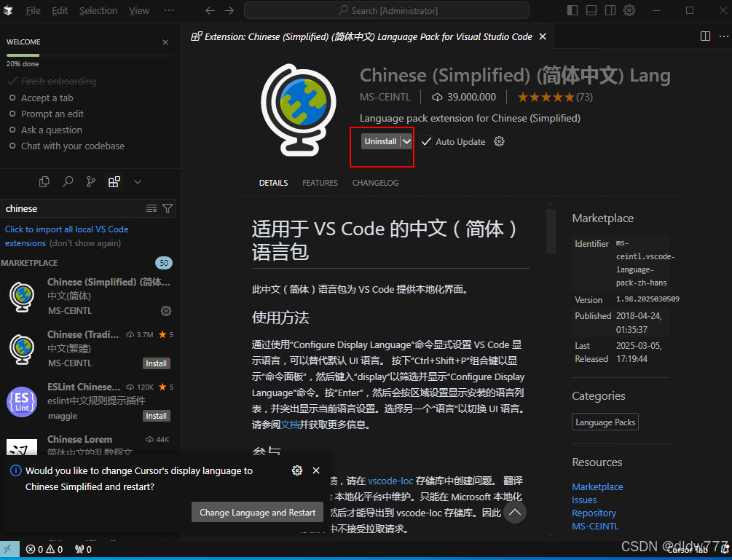This screenshot has height=560, width=732.
Task: Open ports forwarded status bar item
Action: (83, 549)
